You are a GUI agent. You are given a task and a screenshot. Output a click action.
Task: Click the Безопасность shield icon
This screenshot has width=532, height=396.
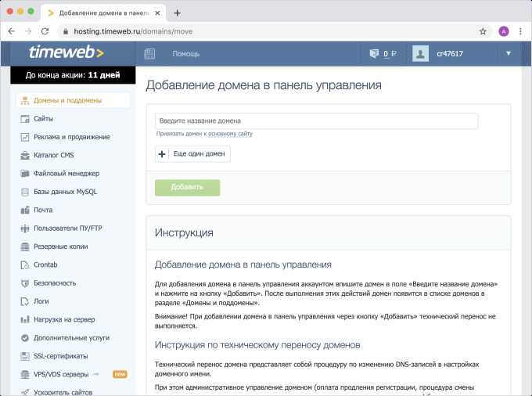pyautogui.click(x=25, y=283)
